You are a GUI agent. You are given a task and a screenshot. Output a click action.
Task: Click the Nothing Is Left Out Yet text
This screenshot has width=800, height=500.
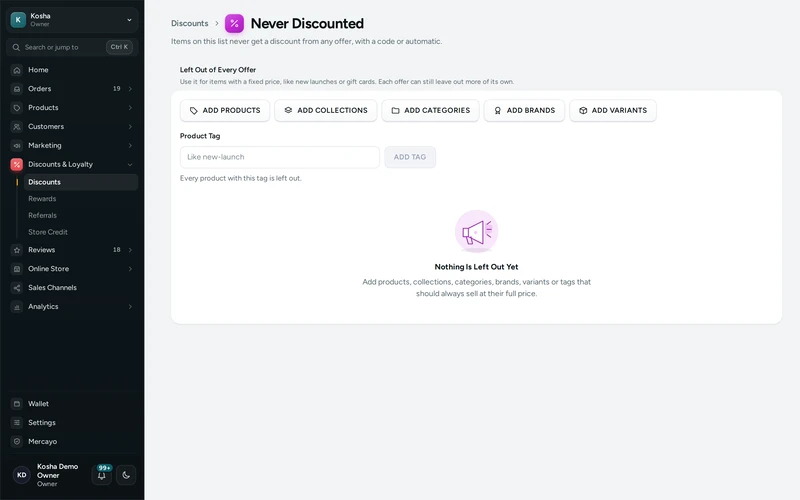[476, 267]
